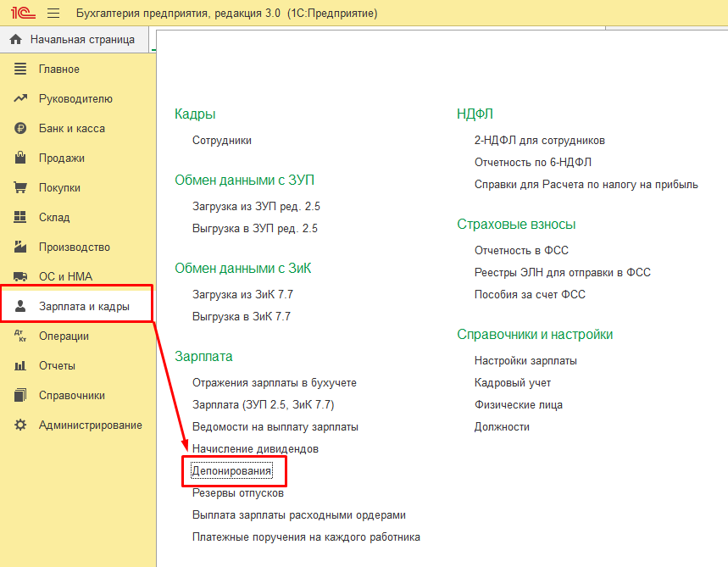Open Реестры ЭЛН для отправки в ФСС
This screenshot has height=567, width=728.
point(562,273)
